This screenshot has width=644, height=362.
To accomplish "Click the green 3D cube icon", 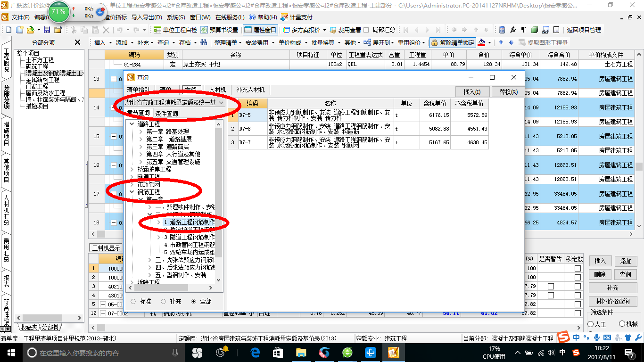I will click(x=535, y=30).
